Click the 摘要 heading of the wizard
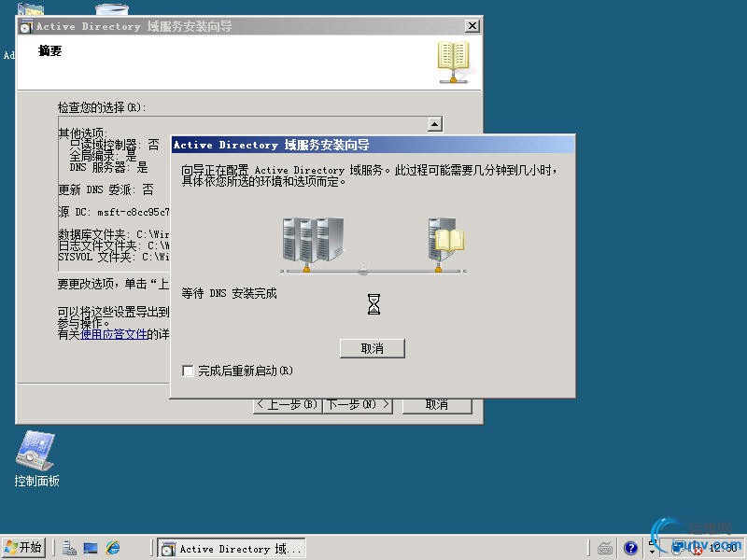Screen dimensions: 747x560 (50, 50)
